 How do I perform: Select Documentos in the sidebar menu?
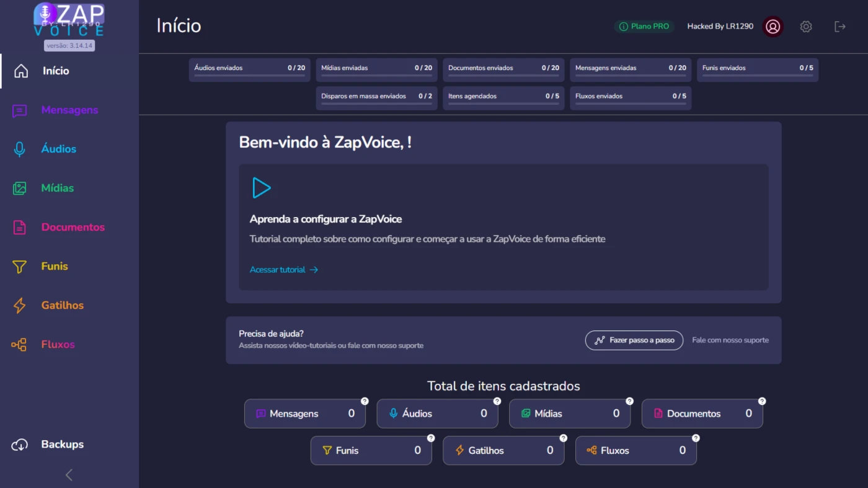pyautogui.click(x=73, y=227)
